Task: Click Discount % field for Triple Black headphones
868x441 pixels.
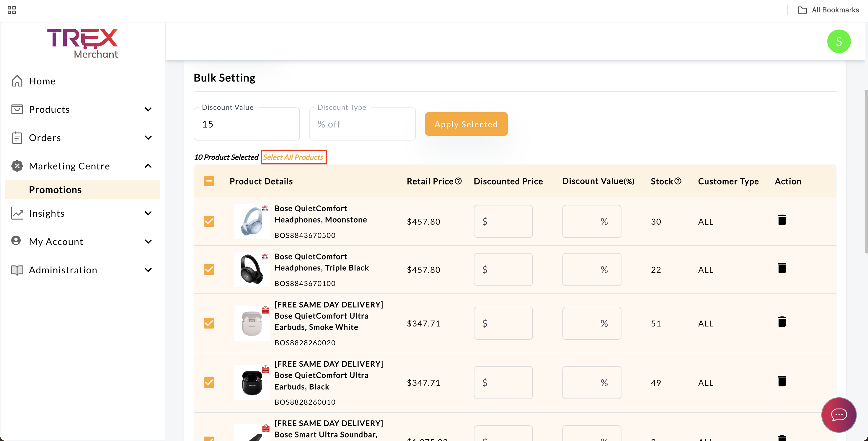Action: point(592,269)
